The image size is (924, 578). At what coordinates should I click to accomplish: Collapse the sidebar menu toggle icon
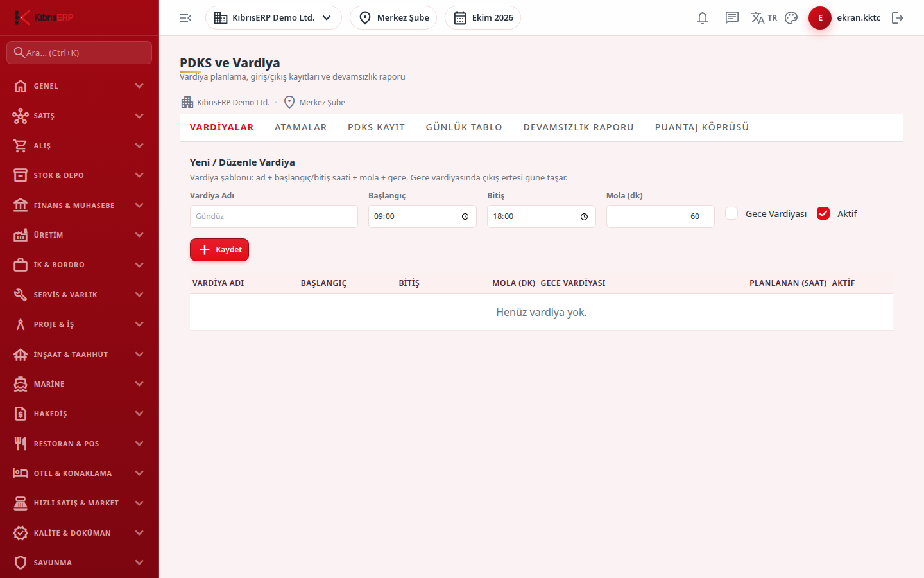tap(185, 18)
